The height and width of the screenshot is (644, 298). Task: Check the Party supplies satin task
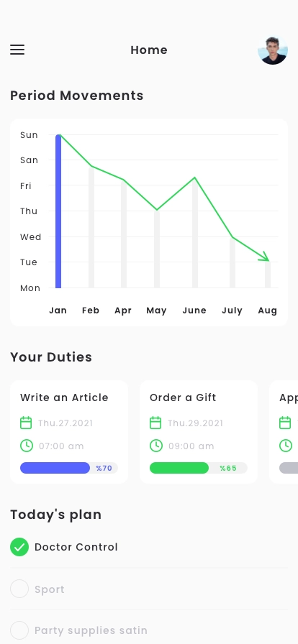click(19, 630)
